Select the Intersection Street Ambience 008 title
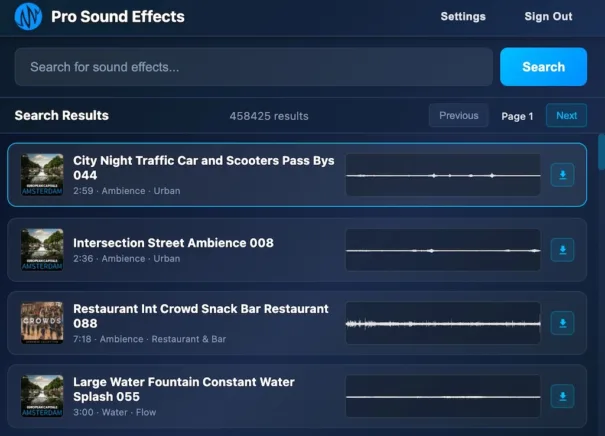 coord(173,243)
